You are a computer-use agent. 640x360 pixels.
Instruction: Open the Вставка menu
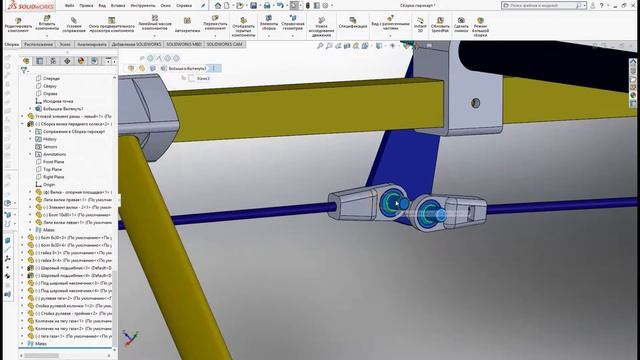click(x=118, y=6)
